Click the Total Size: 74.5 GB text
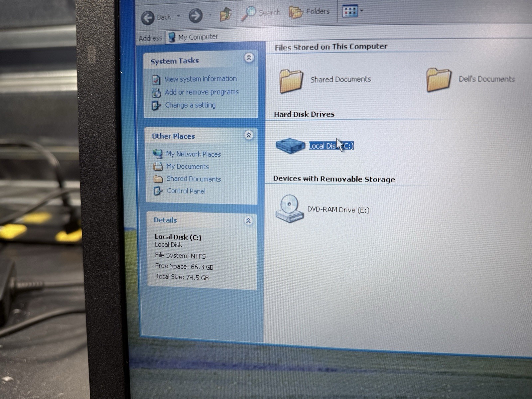 pyautogui.click(x=182, y=277)
